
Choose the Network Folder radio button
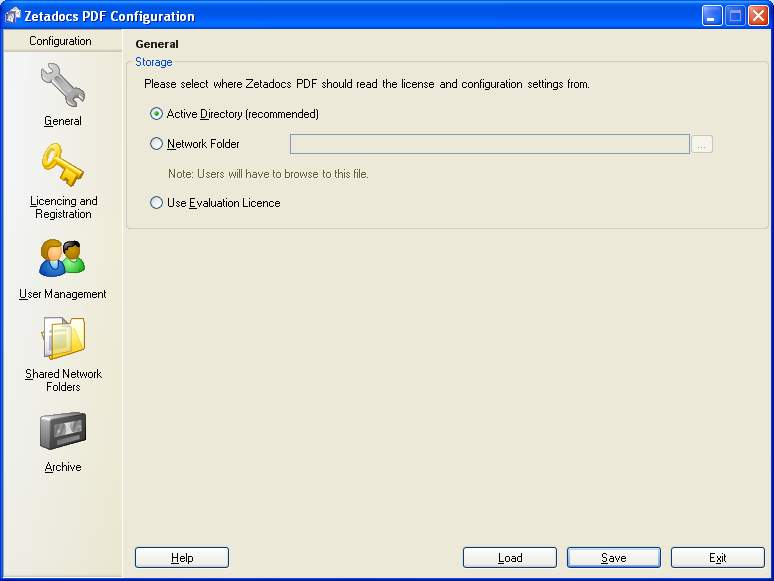(x=156, y=144)
